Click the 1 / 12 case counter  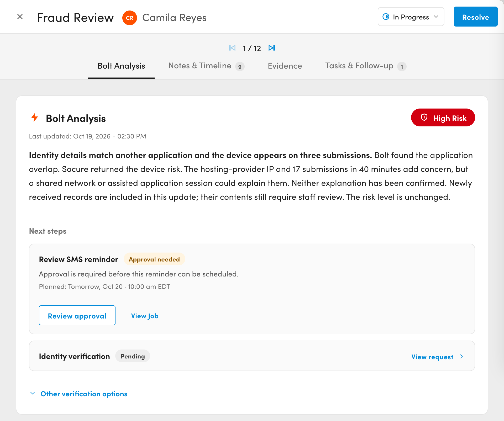pos(252,48)
